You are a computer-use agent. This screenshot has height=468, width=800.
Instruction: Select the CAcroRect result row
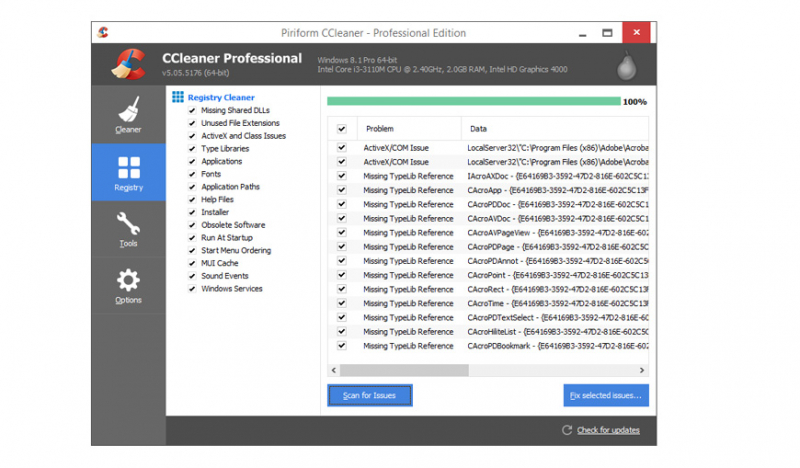tap(488, 289)
